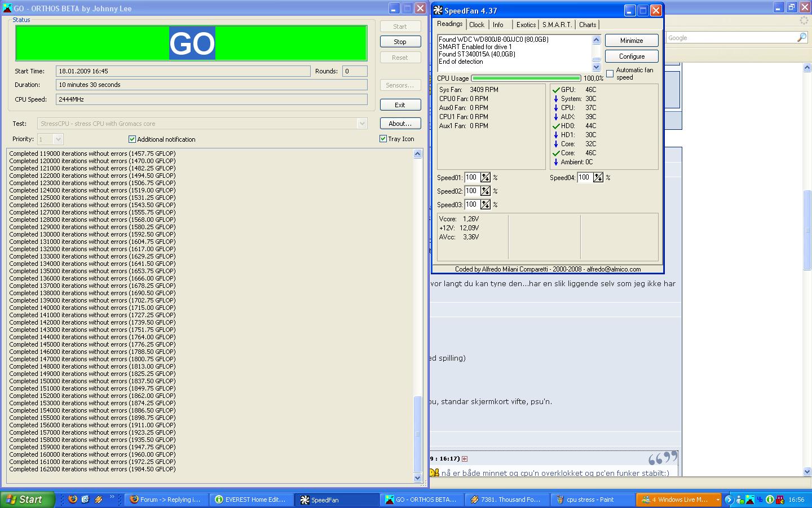Click the green EVEREST info tray icon
The height and width of the screenshot is (508, 812).
(770, 500)
